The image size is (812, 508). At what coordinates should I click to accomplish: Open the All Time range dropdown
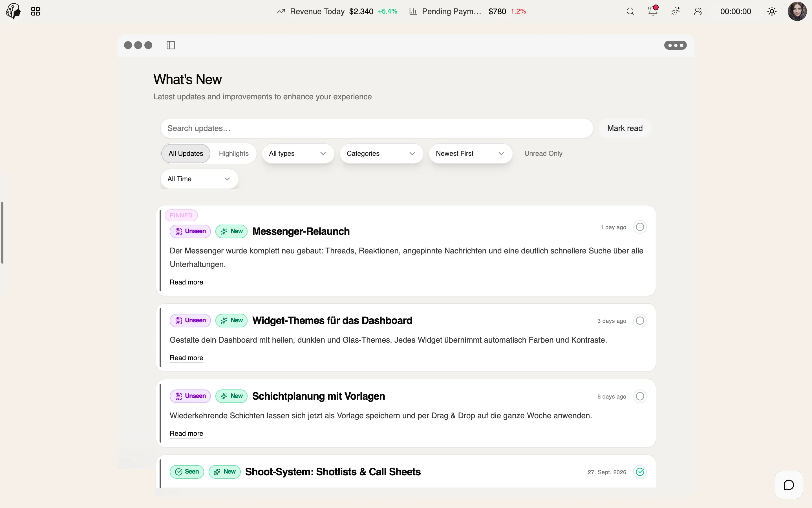coord(199,179)
